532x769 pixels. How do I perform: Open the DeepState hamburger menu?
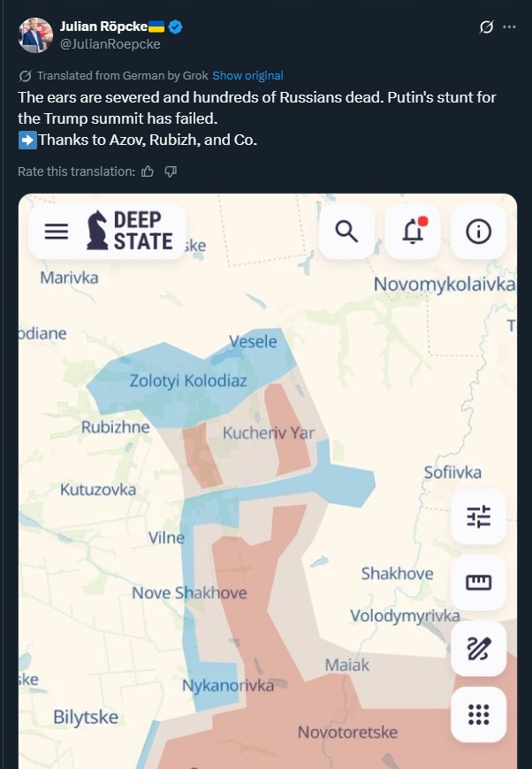(x=57, y=232)
